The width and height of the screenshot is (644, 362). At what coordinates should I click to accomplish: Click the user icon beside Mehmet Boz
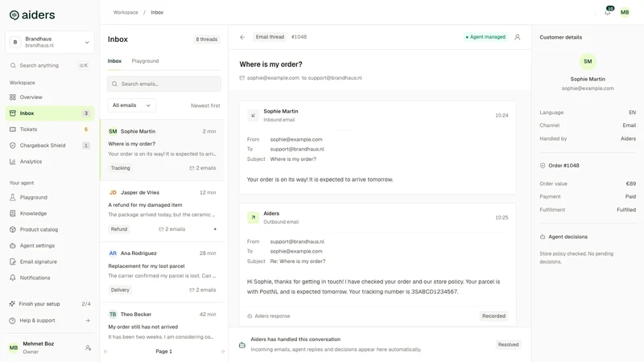pos(88,348)
